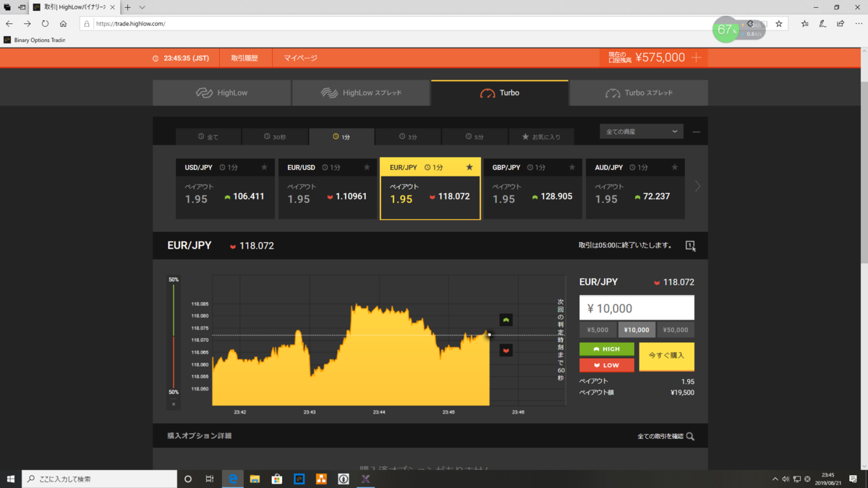Viewport: 868px width, 488px height.
Task: Open the 全ての資産 asset dropdown
Action: (642, 132)
